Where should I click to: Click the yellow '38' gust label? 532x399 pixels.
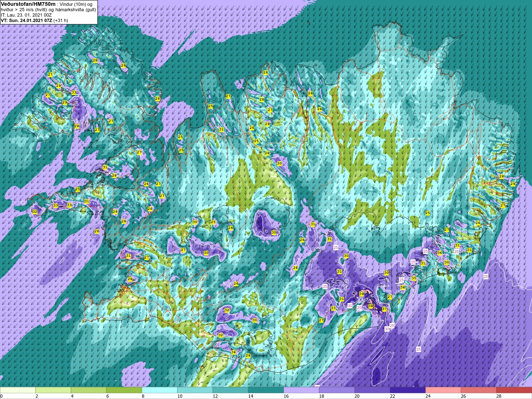pos(371,306)
